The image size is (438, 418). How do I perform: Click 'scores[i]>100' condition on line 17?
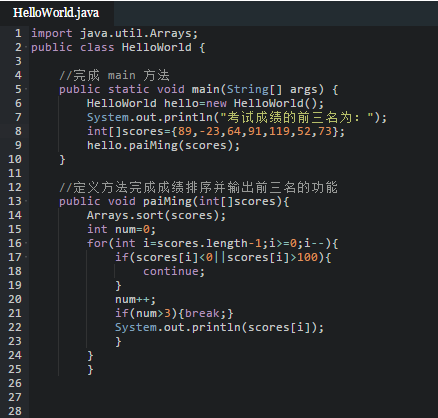(272, 258)
